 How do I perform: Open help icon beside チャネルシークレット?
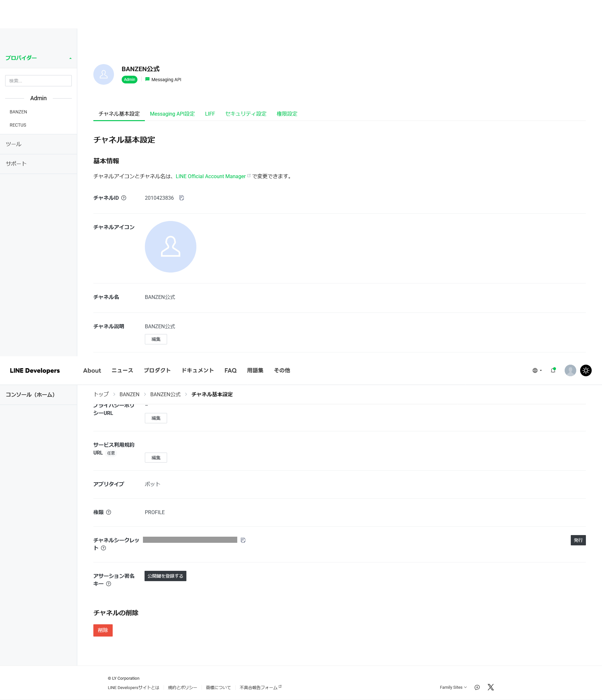(x=104, y=548)
